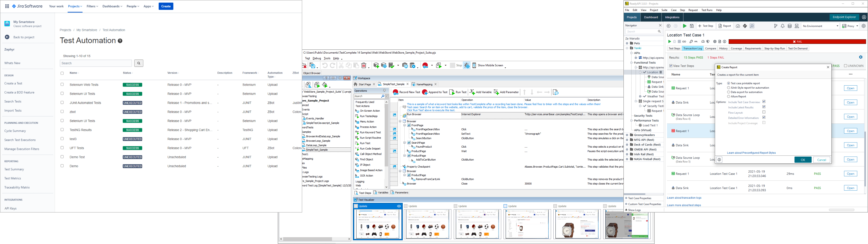Open History tab in ReadyAPI test case

[723, 48]
